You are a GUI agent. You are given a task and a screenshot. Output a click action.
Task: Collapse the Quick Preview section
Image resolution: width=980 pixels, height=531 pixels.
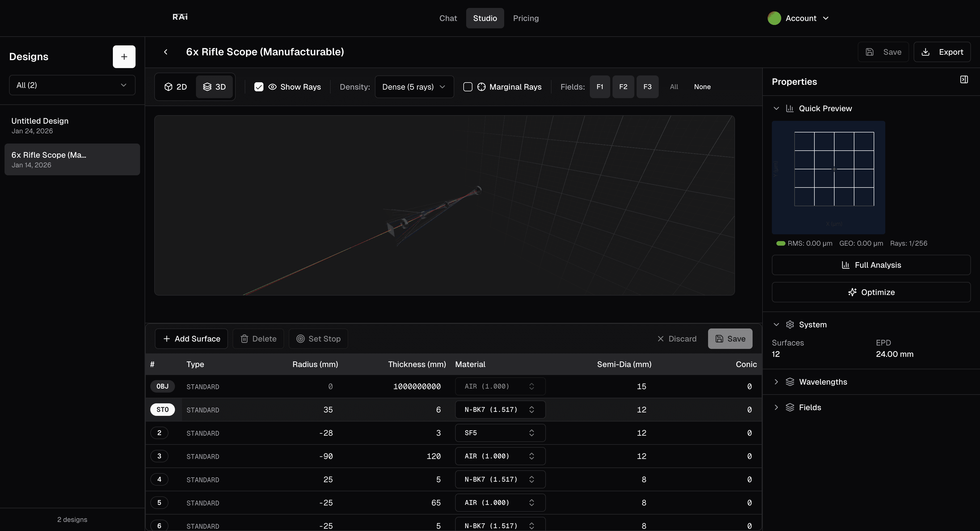[776, 108]
